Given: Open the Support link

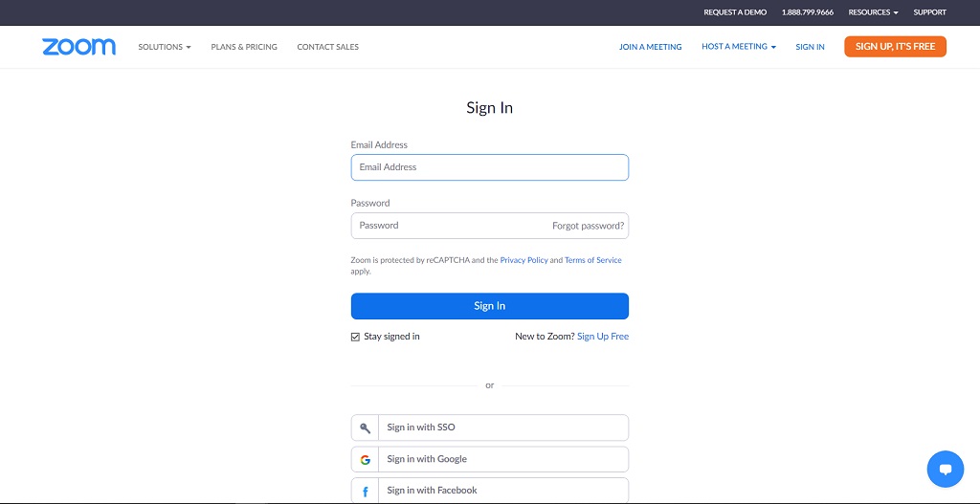Looking at the screenshot, I should click(x=929, y=12).
